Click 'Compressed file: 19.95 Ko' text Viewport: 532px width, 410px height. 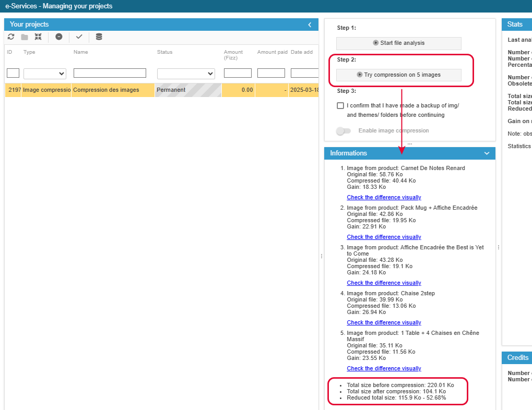381,221
